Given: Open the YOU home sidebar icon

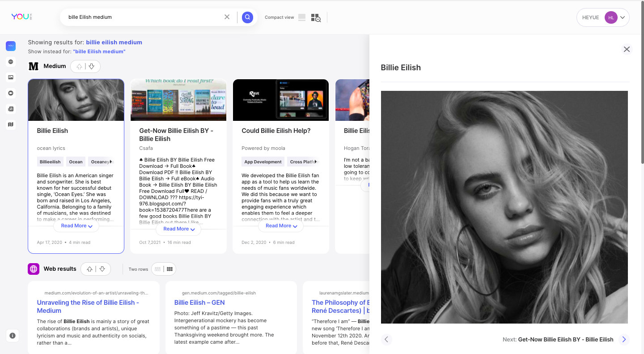Looking at the screenshot, I should [x=11, y=46].
